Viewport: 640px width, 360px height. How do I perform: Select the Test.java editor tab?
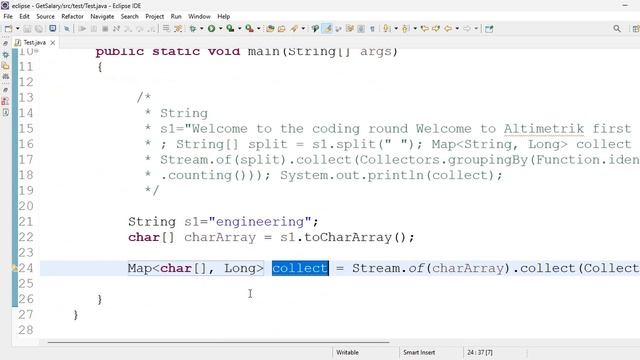tap(34, 42)
